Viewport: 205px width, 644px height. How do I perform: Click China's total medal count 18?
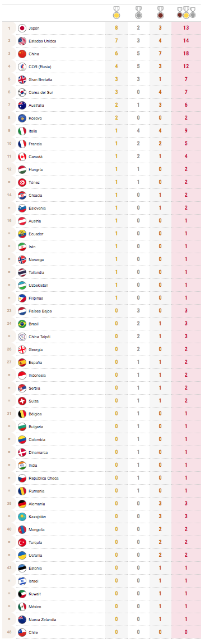tap(187, 54)
